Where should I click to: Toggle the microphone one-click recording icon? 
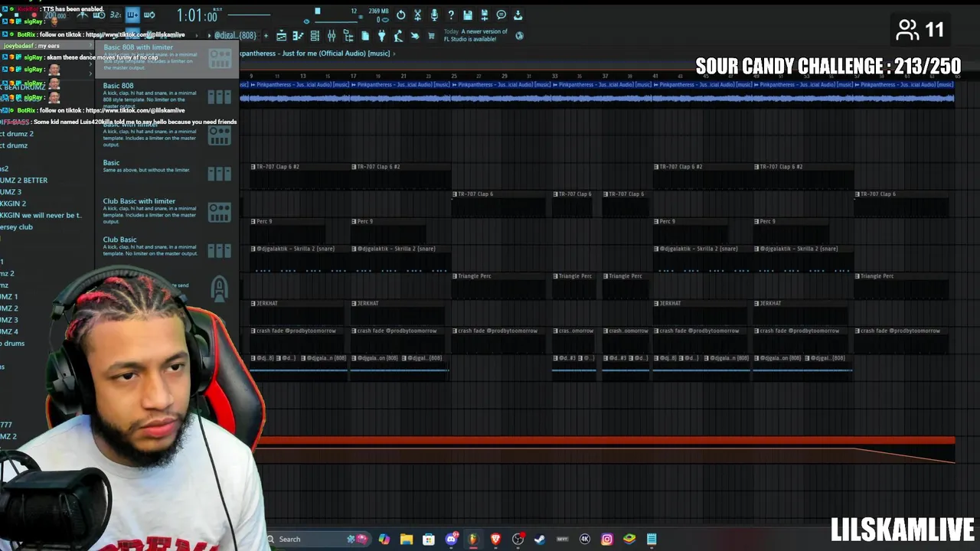tap(434, 15)
